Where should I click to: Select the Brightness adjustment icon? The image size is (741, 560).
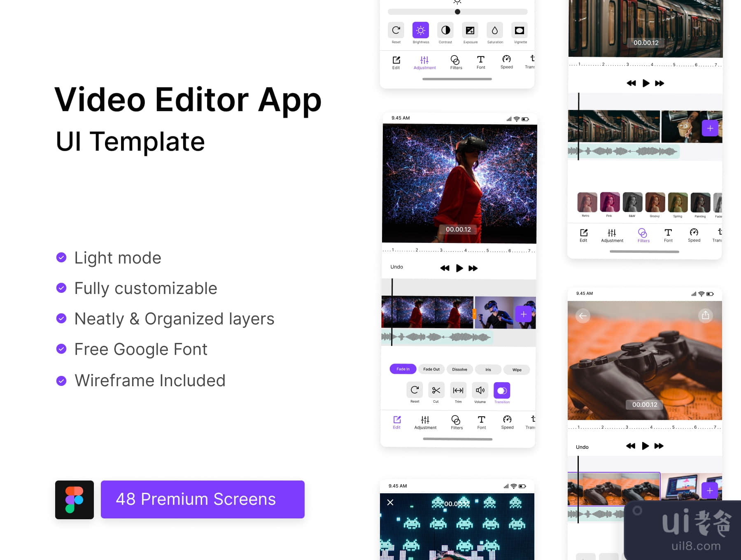point(420,30)
